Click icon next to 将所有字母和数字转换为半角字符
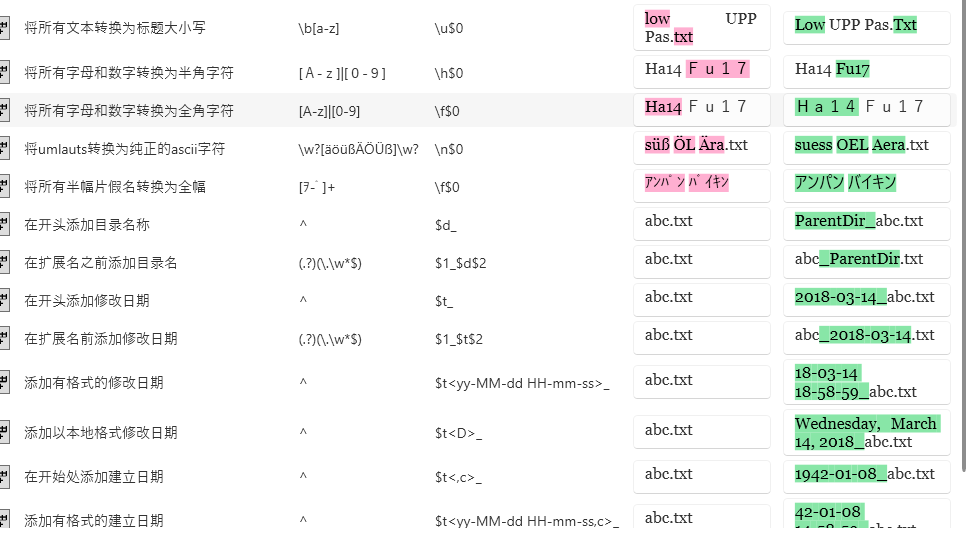976x535 pixels. coord(4,73)
